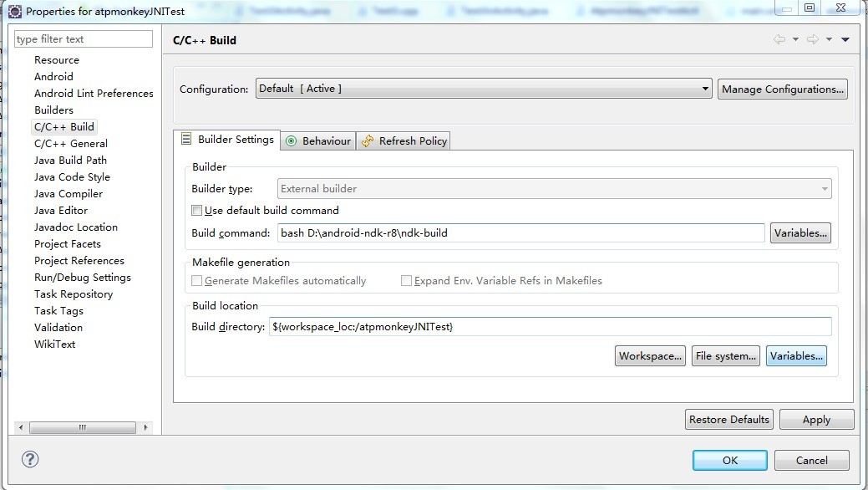Viewport: 868px width, 490px height.
Task: Click the Restore Defaults button
Action: tap(729, 420)
